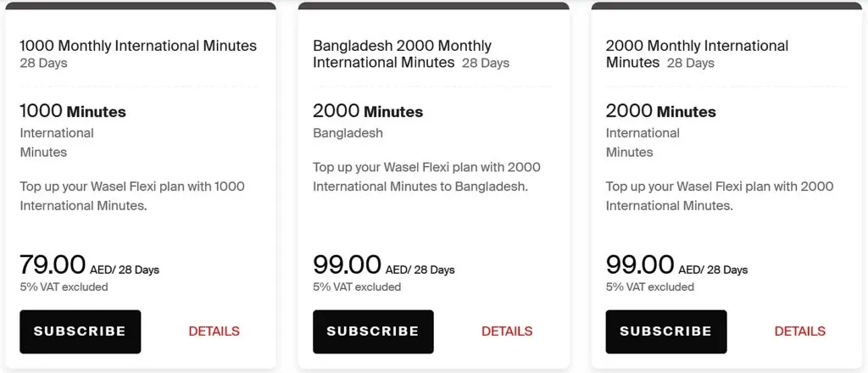Viewport: 868px width, 373px height.
Task: Click the 79.00 AED price
Action: (53, 264)
